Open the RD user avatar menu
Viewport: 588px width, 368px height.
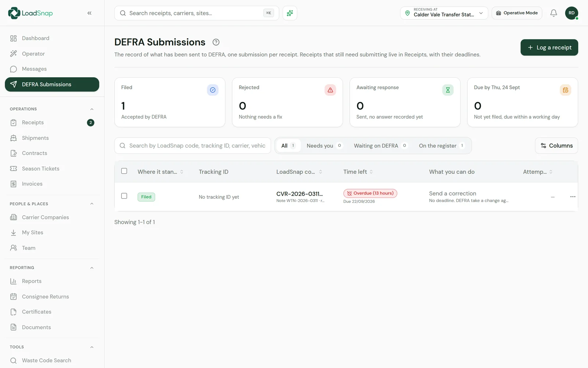tap(571, 13)
